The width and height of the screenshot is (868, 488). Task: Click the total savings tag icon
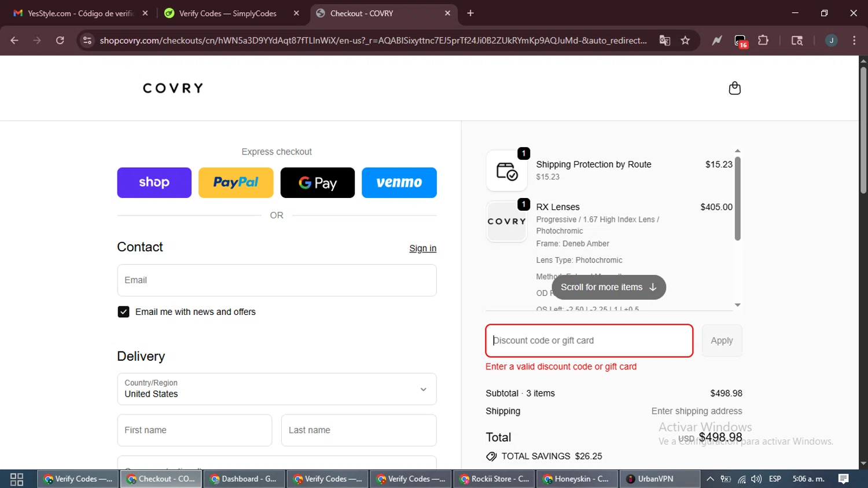[491, 457]
